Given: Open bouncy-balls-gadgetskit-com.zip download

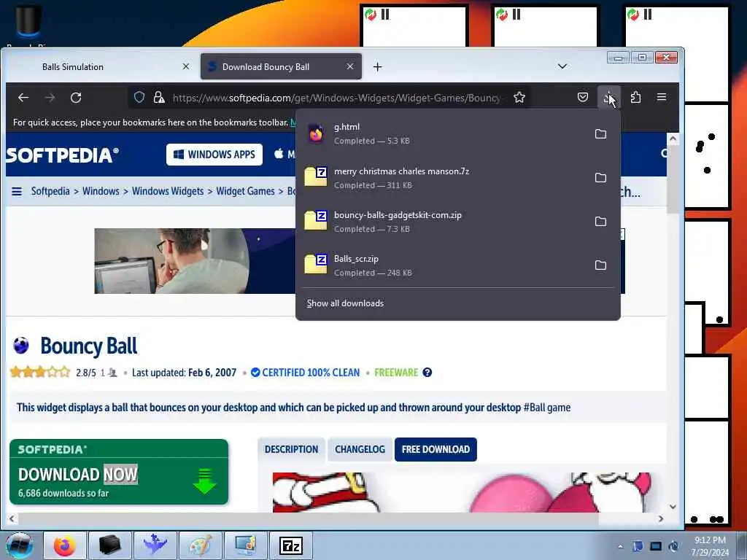Looking at the screenshot, I should click(x=443, y=222).
